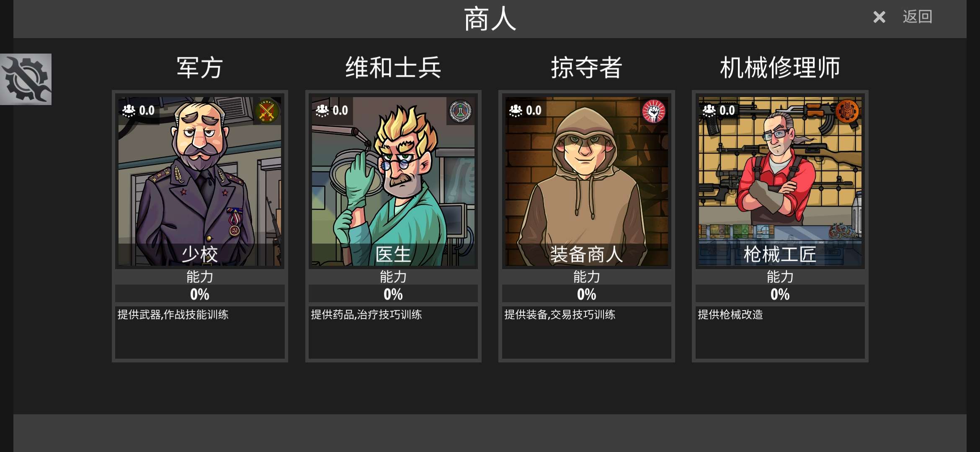Open the gear-and-wrench settings icon
Viewport: 980px width, 452px height.
[x=26, y=79]
